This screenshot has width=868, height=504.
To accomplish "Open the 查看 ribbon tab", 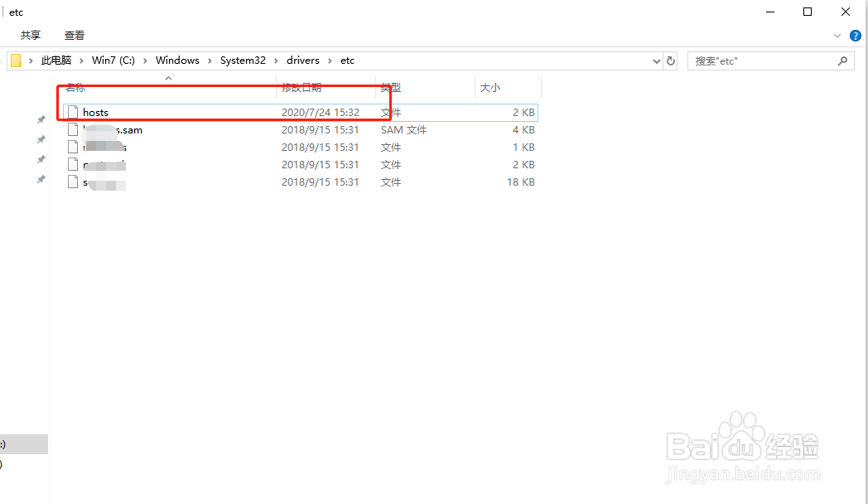I will 75,36.
